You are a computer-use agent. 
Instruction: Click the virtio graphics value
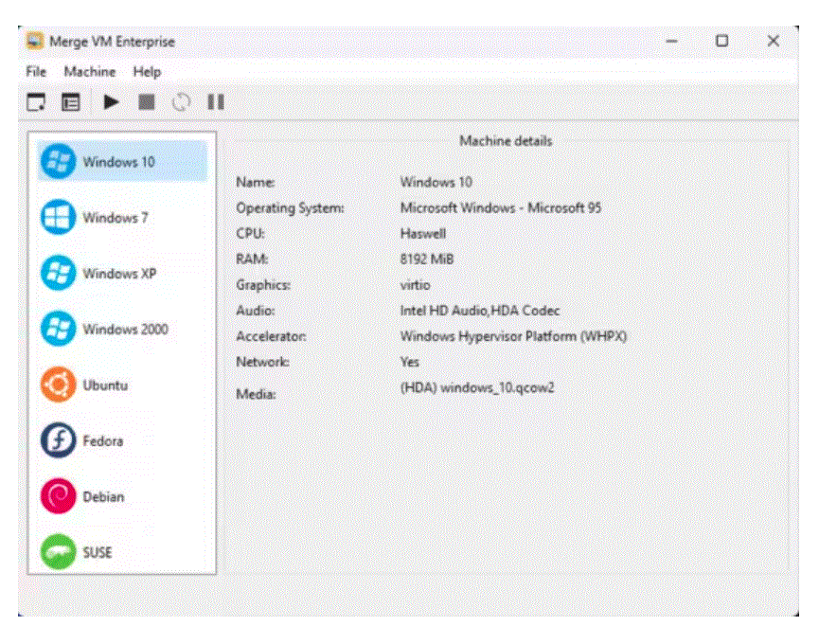coord(416,285)
